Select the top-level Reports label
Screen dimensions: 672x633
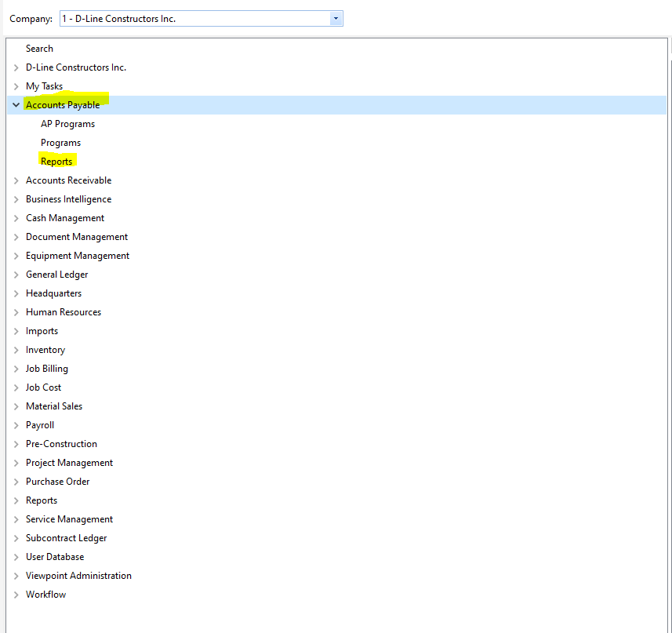(x=41, y=501)
